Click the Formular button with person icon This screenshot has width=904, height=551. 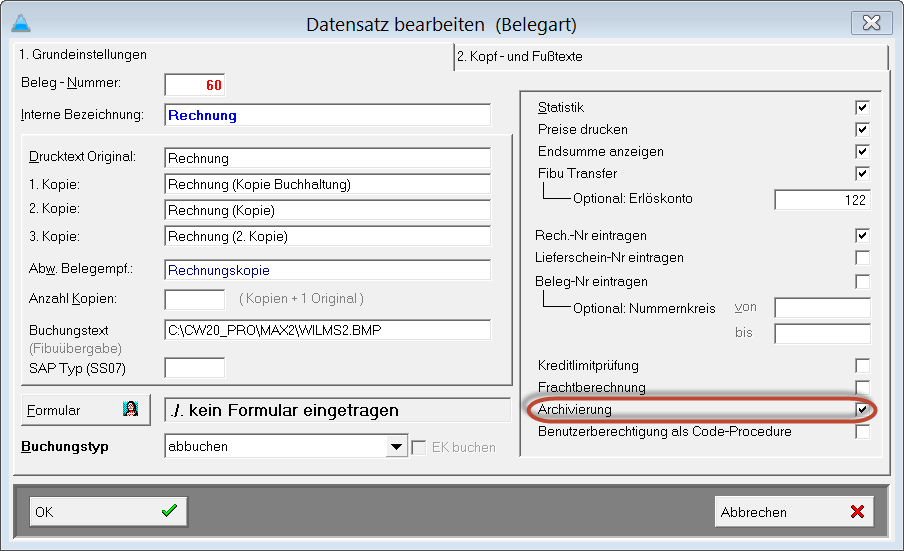coord(85,410)
